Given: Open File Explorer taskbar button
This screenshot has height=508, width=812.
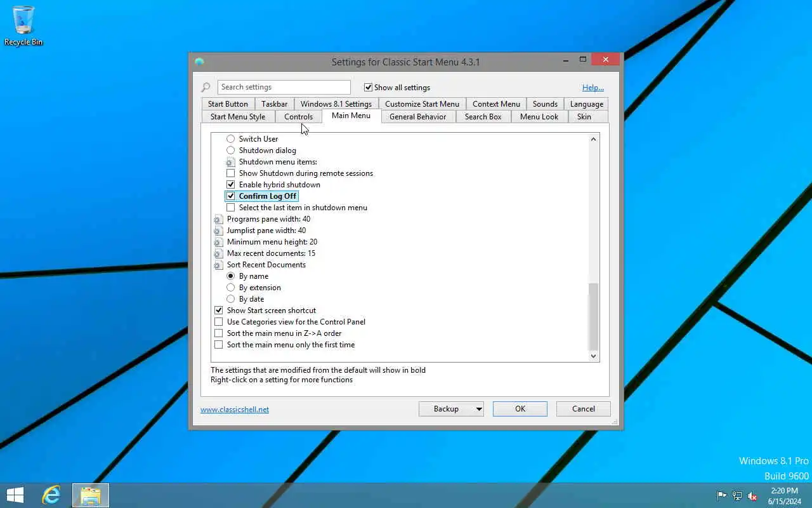Looking at the screenshot, I should click(91, 495).
